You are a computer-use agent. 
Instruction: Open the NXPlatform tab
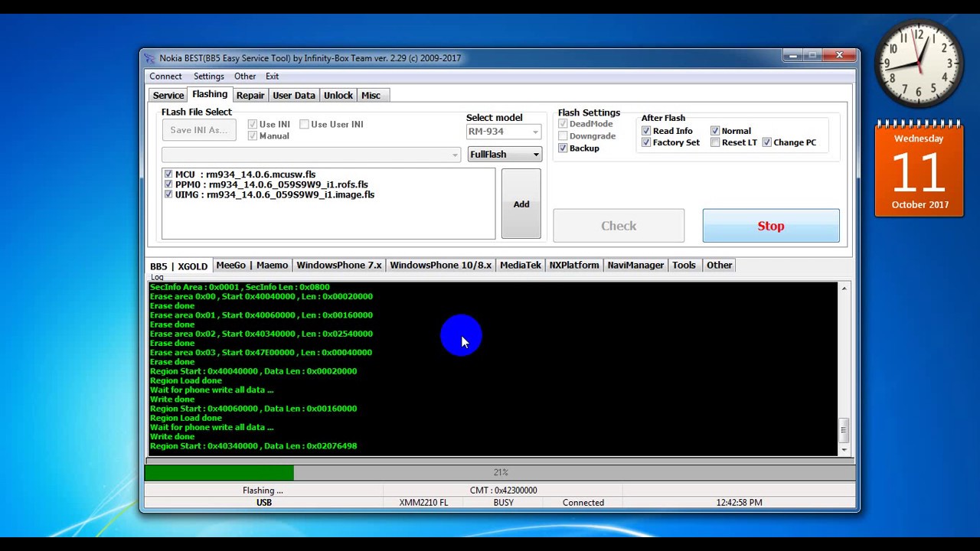(x=574, y=265)
